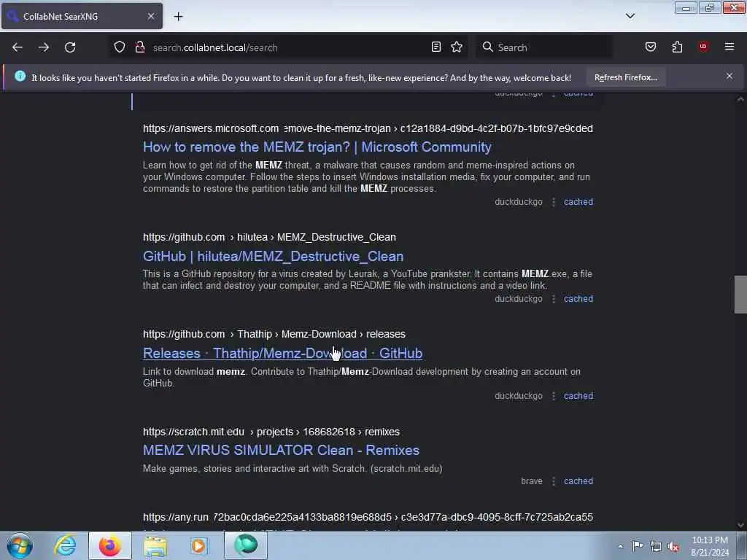Viewport: 747px width, 560px height.
Task: Toggle reader view icon in address bar
Action: click(x=436, y=47)
